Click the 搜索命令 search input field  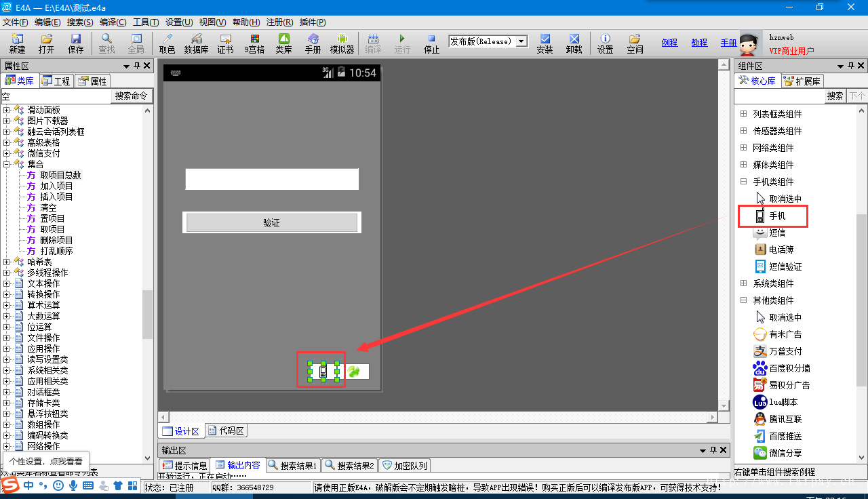pyautogui.click(x=56, y=96)
